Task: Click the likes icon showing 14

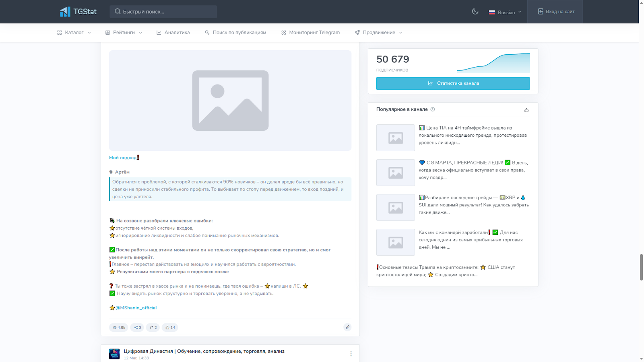Action: [x=170, y=327]
